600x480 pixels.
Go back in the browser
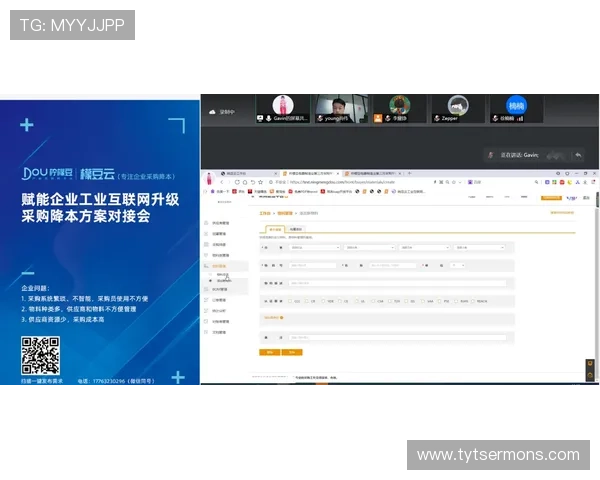[222, 182]
